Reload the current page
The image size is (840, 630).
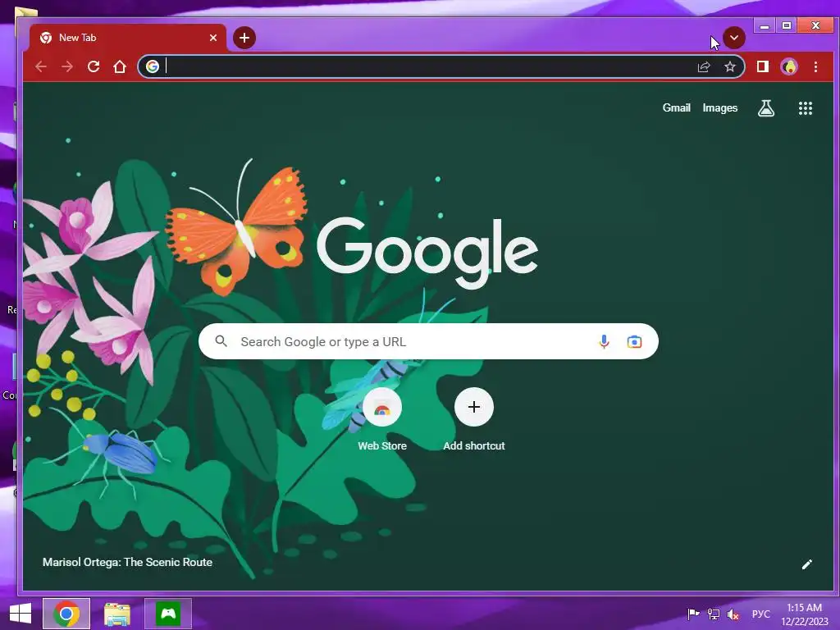tap(94, 66)
